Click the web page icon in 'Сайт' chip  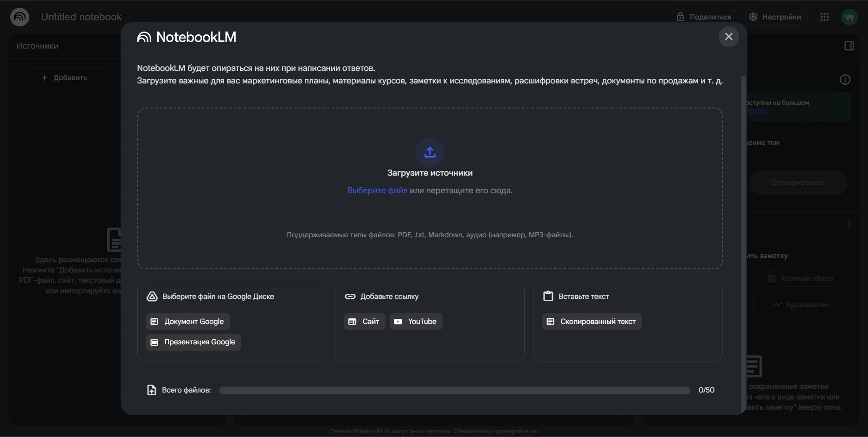point(352,322)
